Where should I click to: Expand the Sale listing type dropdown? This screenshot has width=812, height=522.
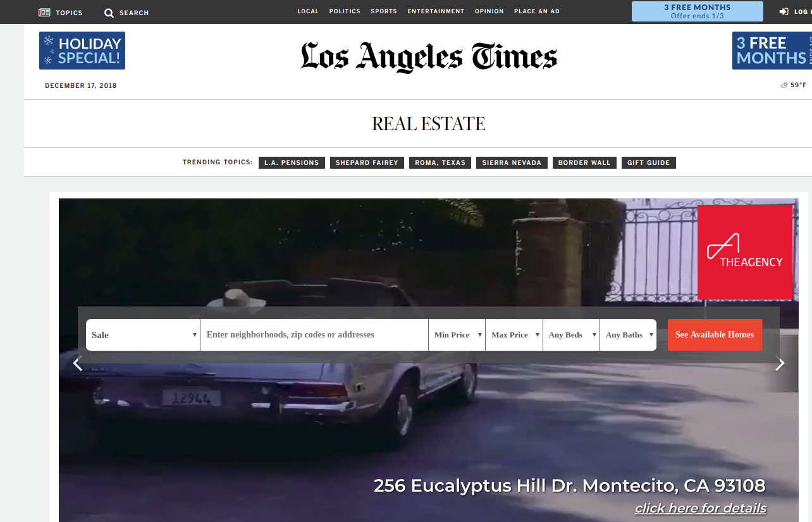coord(143,335)
